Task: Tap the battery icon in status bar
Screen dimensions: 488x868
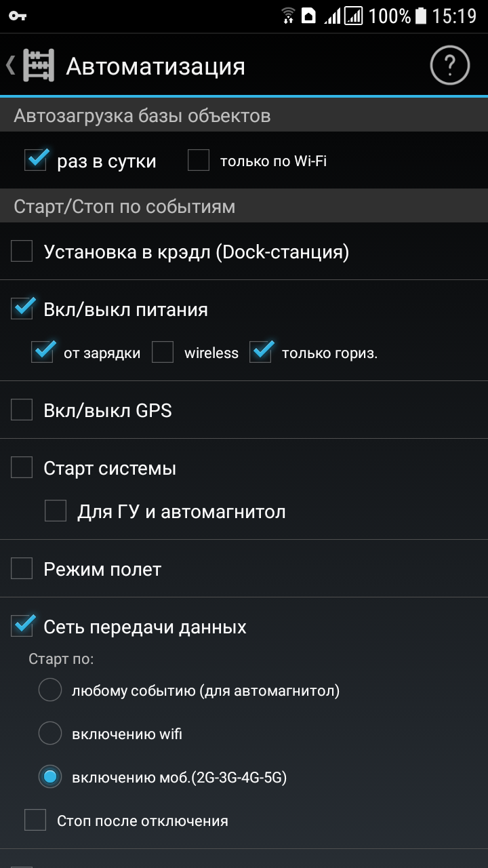Action: click(x=421, y=16)
